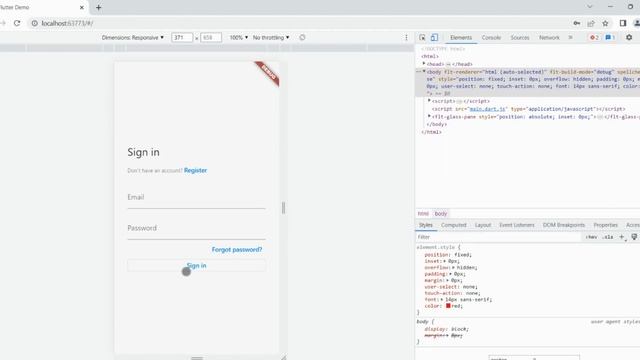Toggle the device toolbar icon

pyautogui.click(x=434, y=38)
